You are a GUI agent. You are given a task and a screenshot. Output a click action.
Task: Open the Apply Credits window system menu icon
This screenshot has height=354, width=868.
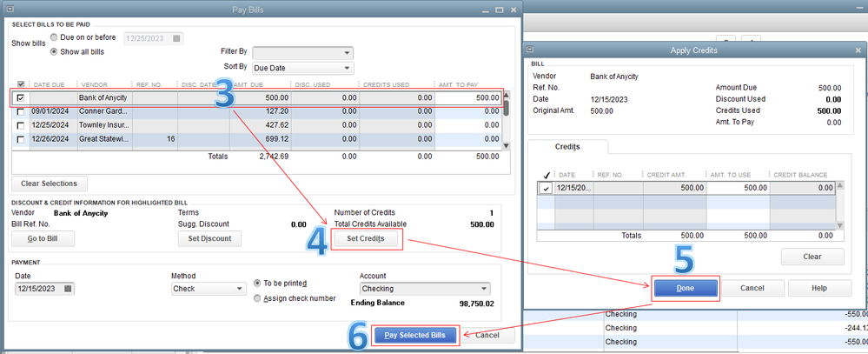529,50
